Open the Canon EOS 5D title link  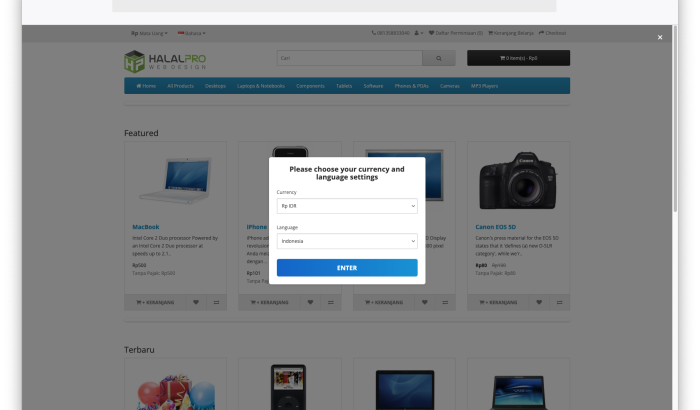[x=496, y=227]
